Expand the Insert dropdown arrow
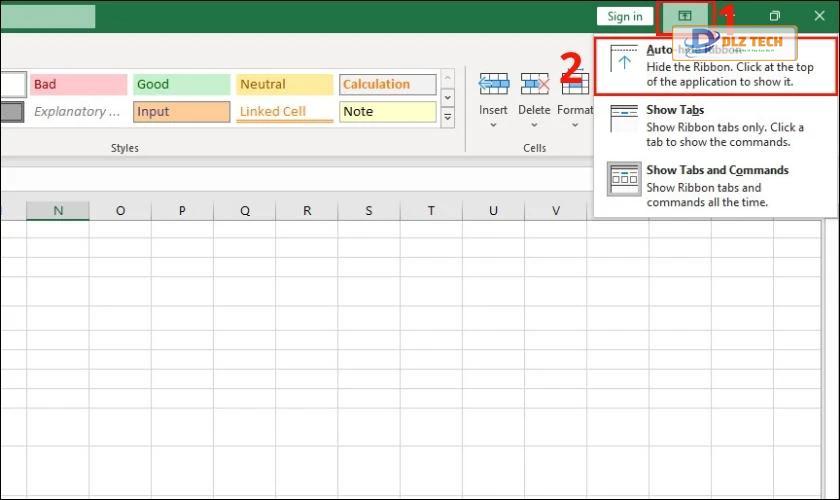 [x=493, y=125]
